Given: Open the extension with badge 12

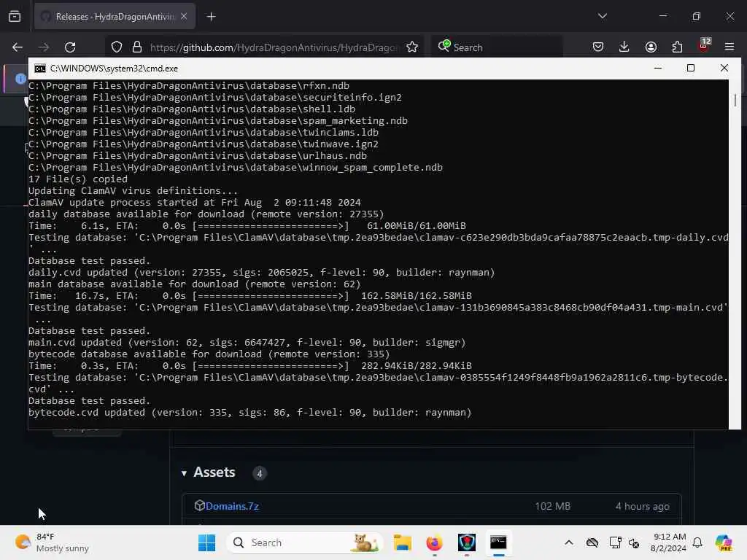Looking at the screenshot, I should (704, 46).
